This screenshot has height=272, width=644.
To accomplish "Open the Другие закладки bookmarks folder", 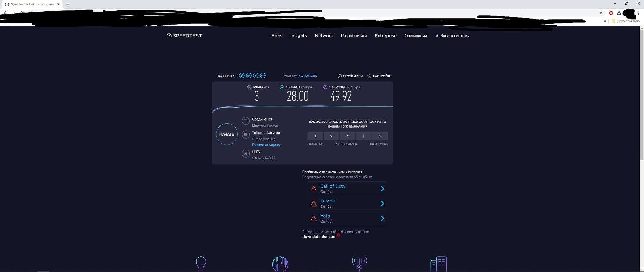I will pyautogui.click(x=625, y=21).
